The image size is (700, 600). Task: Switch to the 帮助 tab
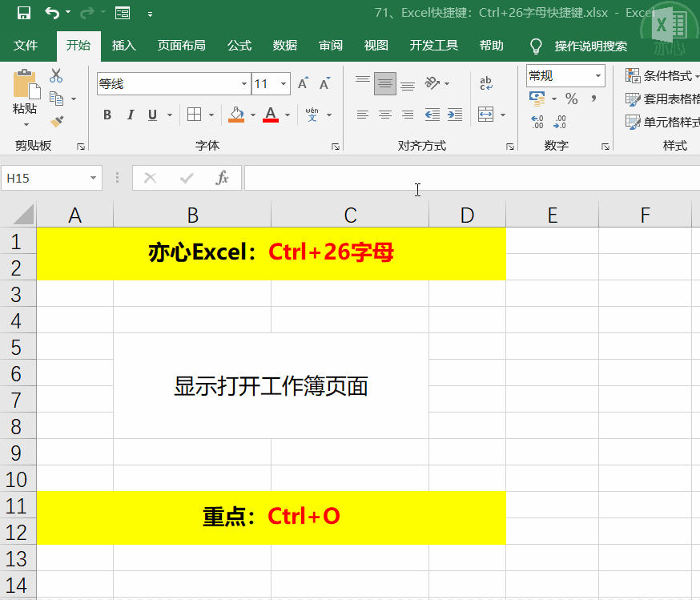point(491,46)
